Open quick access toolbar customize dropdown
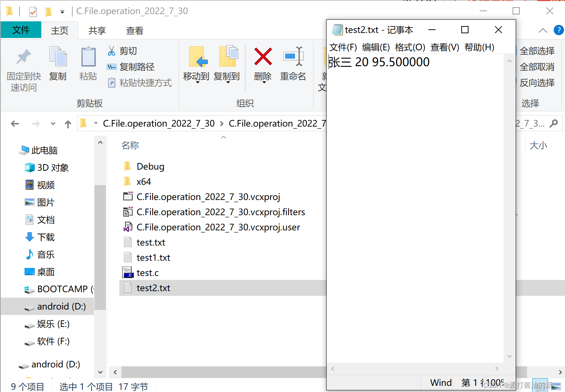Viewport: 565px width, 392px height. [x=62, y=12]
